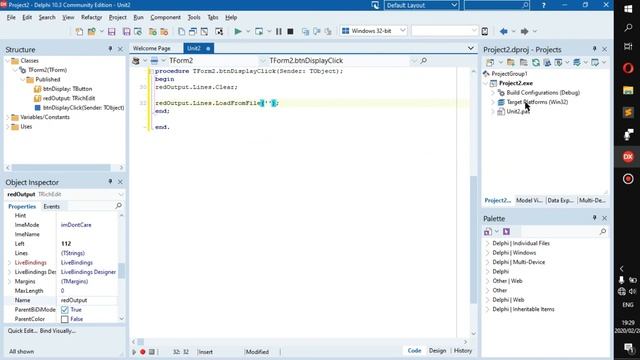
Task: Open the Model View tab in Projects panel
Action: 529,200
